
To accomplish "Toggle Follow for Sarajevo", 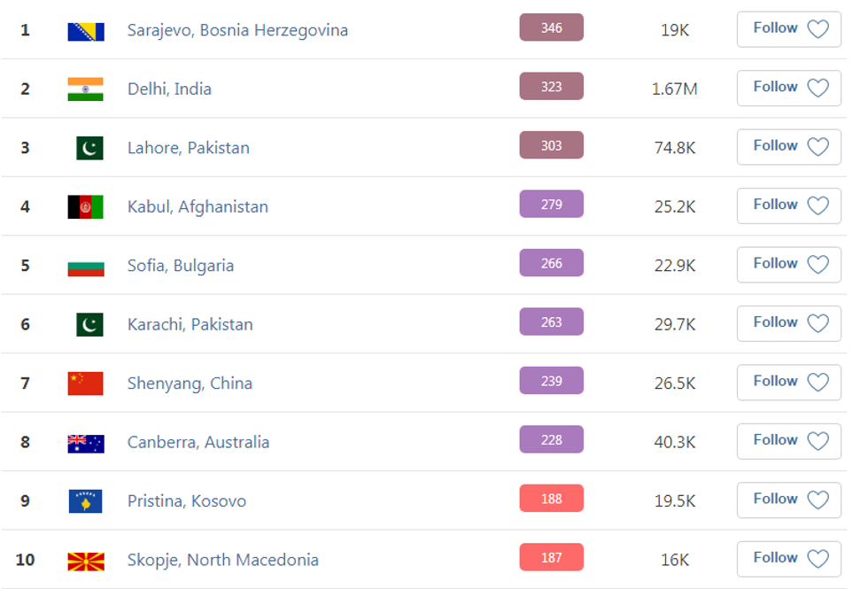I will coord(788,29).
